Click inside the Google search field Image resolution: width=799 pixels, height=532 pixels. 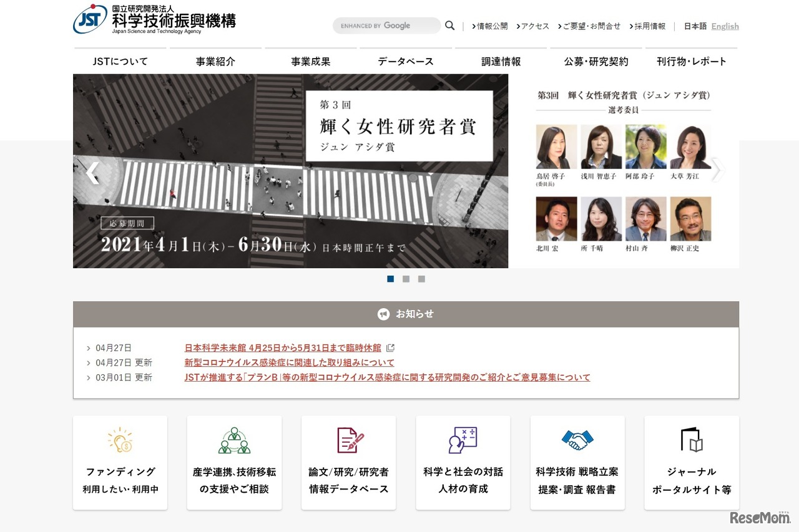coord(387,25)
